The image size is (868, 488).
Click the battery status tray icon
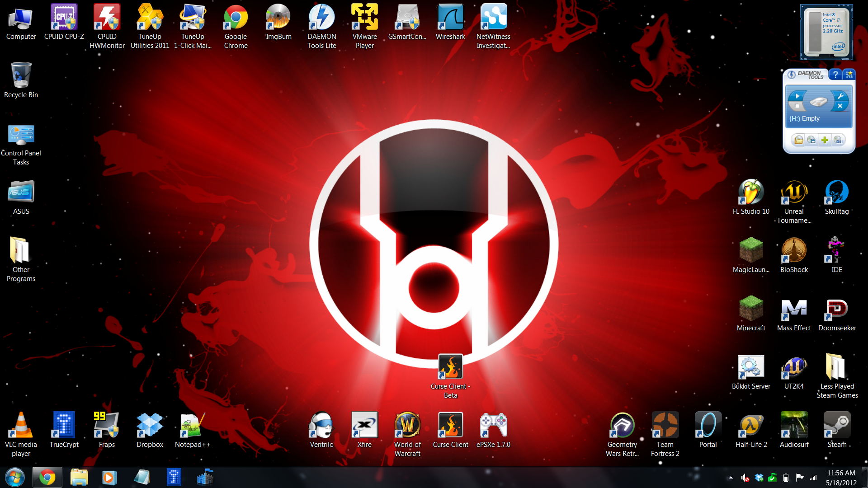click(x=786, y=478)
